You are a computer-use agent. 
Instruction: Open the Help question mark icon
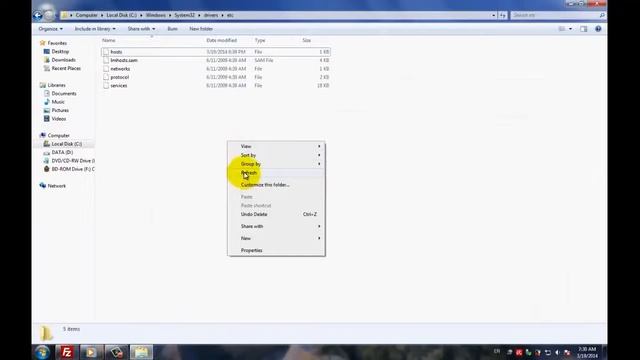pos(598,29)
